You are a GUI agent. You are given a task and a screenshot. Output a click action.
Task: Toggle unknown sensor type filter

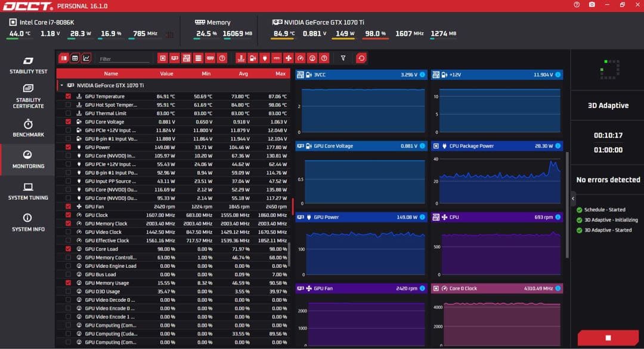click(324, 58)
